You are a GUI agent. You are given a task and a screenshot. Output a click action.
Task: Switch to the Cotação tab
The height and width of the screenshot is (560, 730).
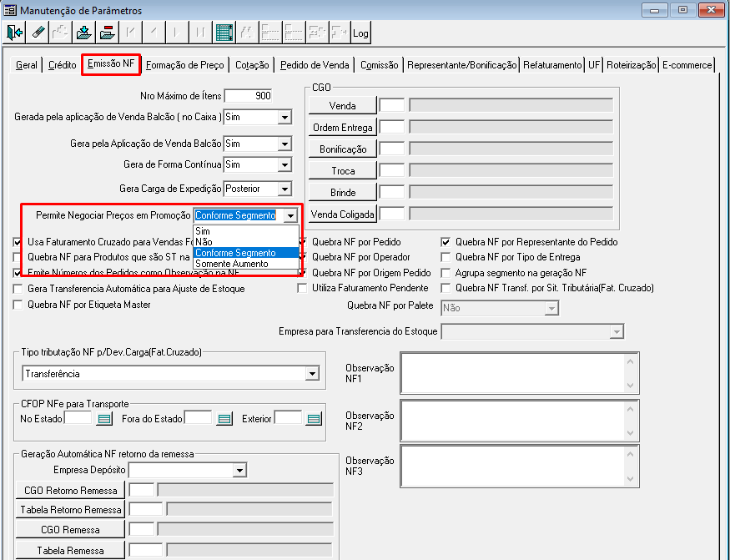click(x=252, y=65)
